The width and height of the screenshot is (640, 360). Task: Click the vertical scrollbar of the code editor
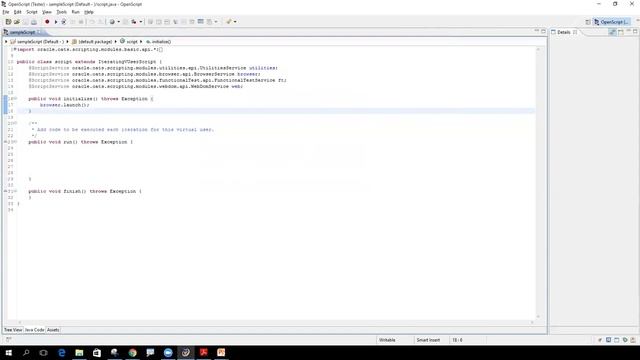click(538, 182)
